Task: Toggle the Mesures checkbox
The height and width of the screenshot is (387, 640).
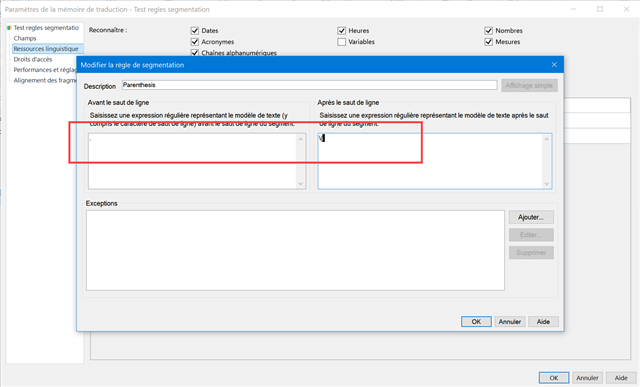Action: 489,42
